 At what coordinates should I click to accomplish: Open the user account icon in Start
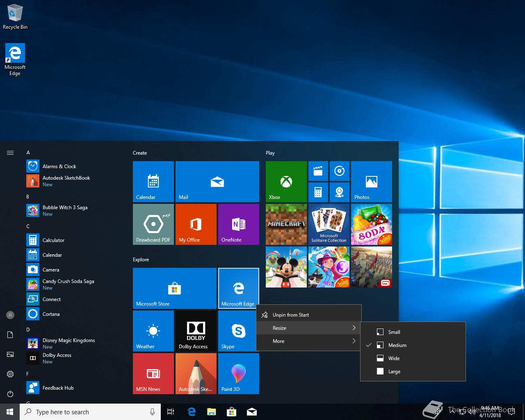point(10,315)
